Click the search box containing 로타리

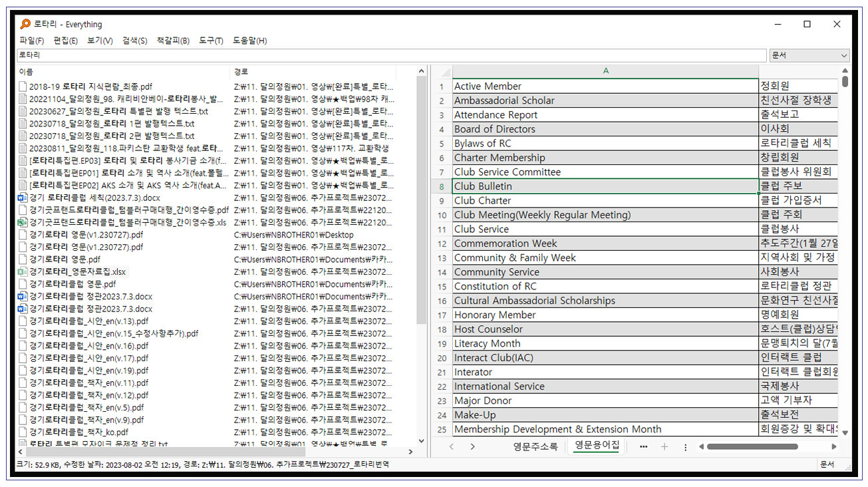392,55
